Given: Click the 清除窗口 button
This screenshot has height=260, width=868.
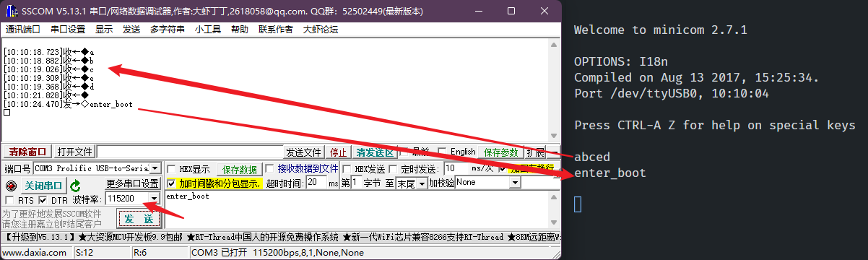Looking at the screenshot, I should tap(27, 152).
